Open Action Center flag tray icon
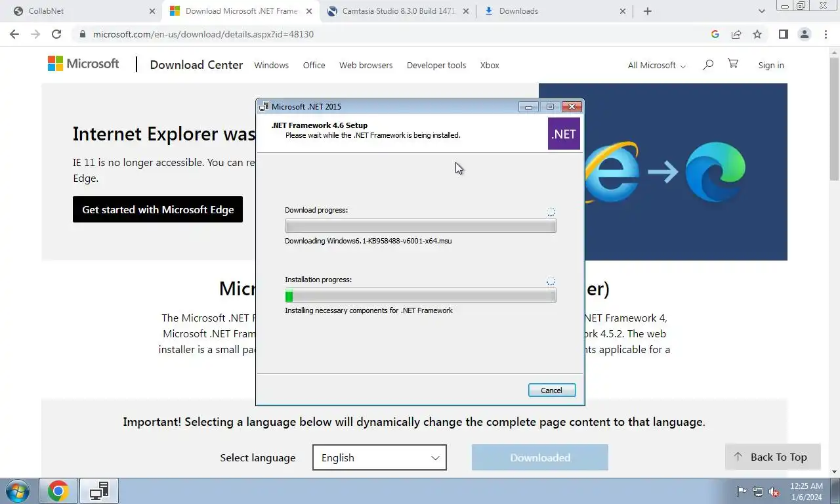This screenshot has width=840, height=504. [x=742, y=492]
